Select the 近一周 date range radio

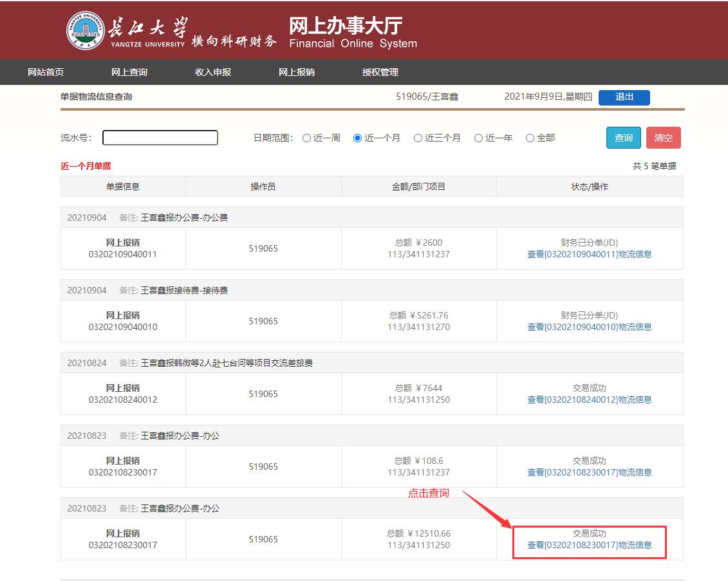[306, 138]
